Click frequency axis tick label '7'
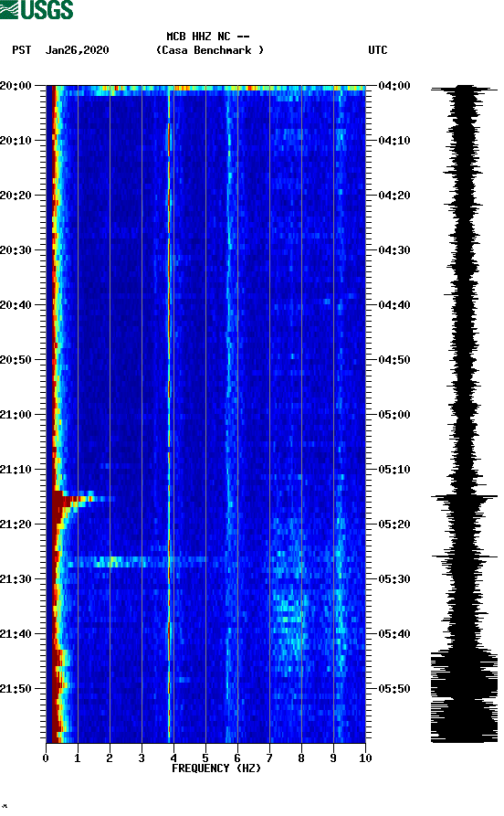This screenshot has height=816, width=504. (269, 758)
